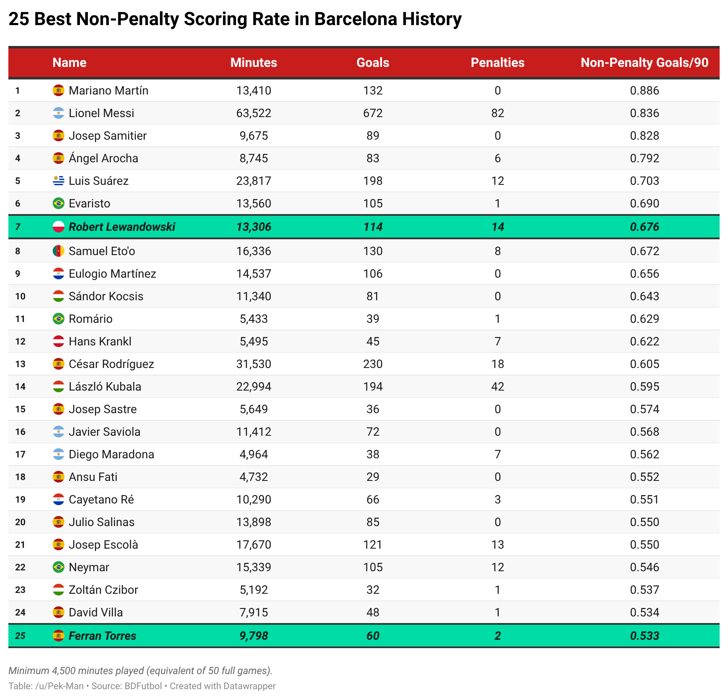Click Lionel Messi's 672 goals cell
728x700 pixels.
[x=372, y=113]
